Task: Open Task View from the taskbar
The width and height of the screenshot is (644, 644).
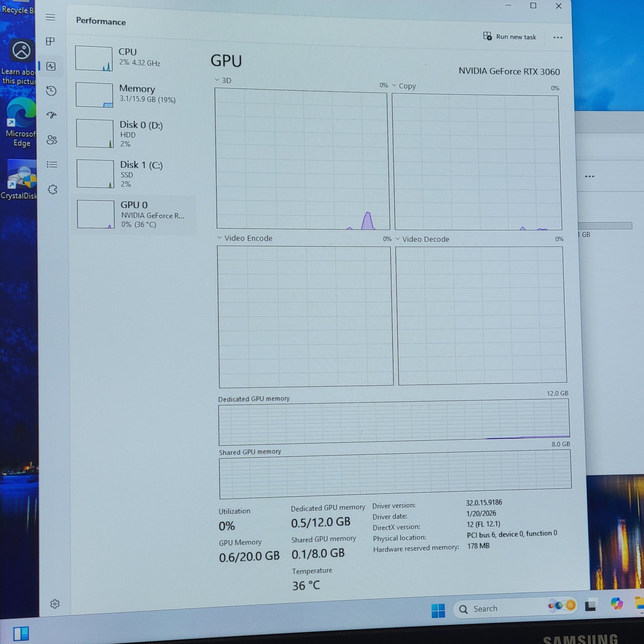Action: tap(590, 605)
